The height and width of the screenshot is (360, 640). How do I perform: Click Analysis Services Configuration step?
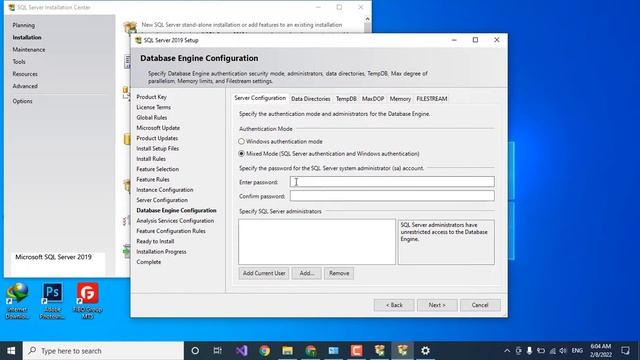pos(175,221)
